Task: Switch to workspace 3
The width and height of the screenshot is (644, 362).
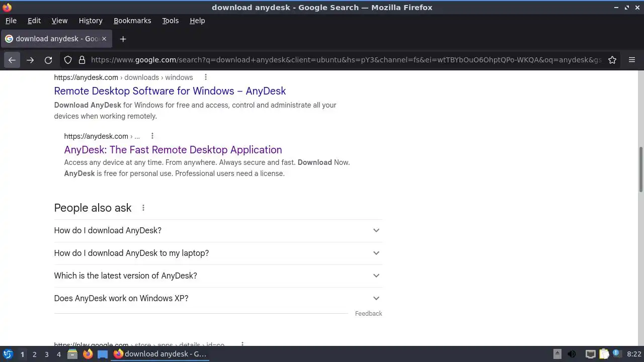Action: (46, 354)
